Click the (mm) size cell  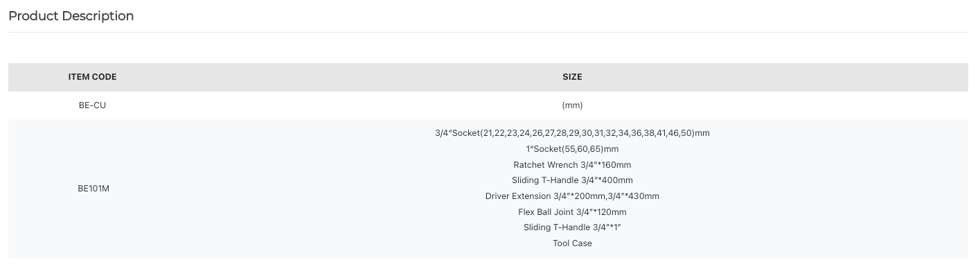[x=572, y=105]
